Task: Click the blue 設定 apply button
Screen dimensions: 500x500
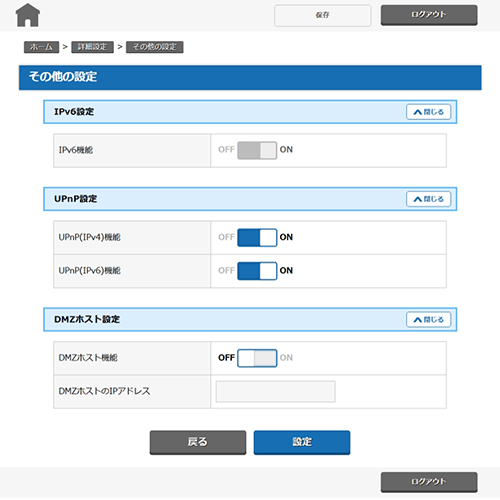Action: 302,442
